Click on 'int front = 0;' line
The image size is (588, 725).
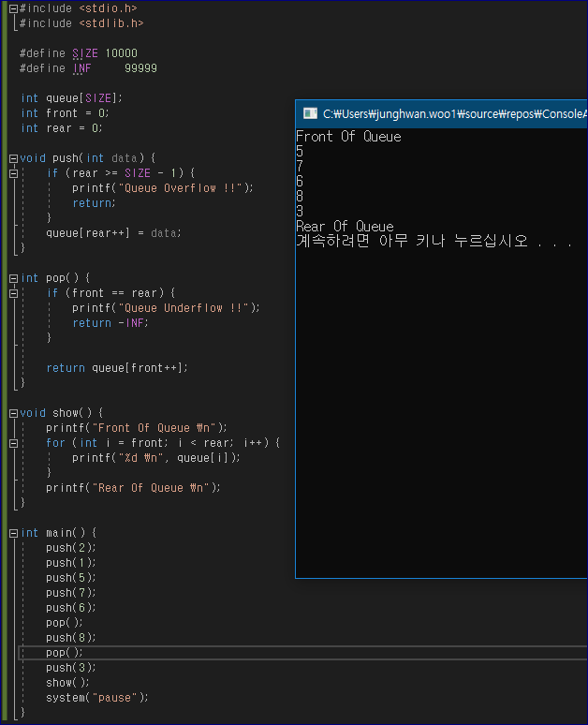65,113
